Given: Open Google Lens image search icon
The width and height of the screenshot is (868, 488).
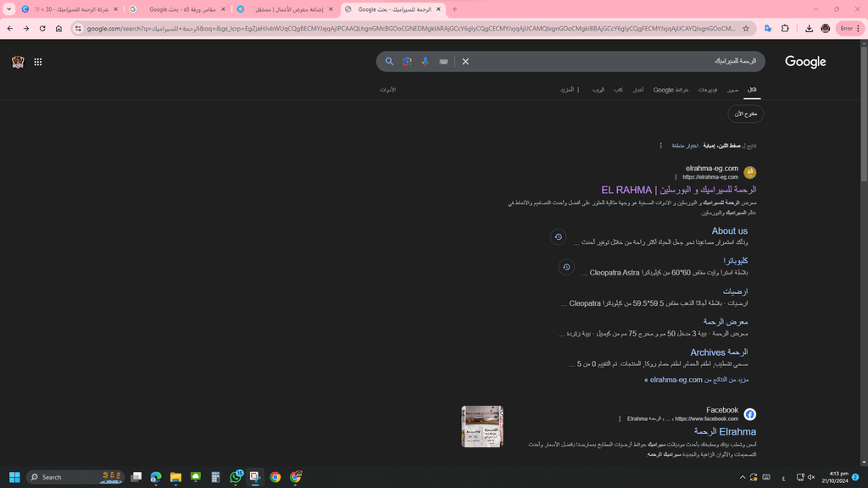Looking at the screenshot, I should pyautogui.click(x=407, y=61).
